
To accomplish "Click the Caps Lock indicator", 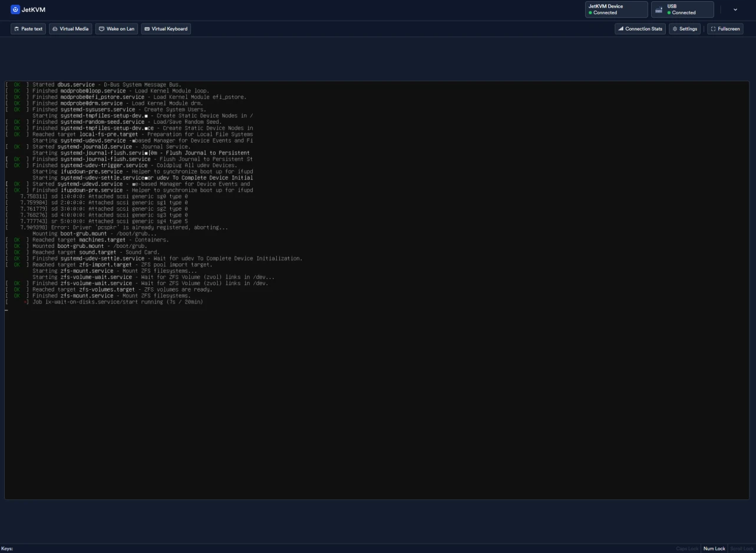I will click(688, 549).
